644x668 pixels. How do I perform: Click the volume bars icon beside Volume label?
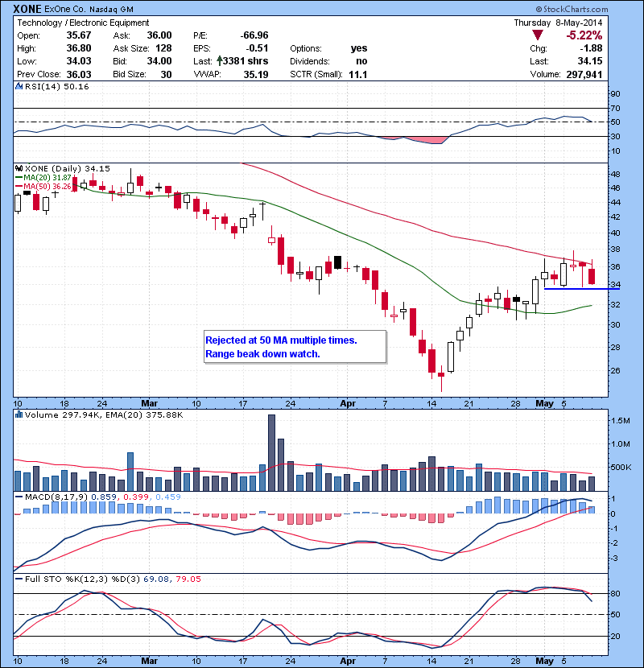point(19,414)
